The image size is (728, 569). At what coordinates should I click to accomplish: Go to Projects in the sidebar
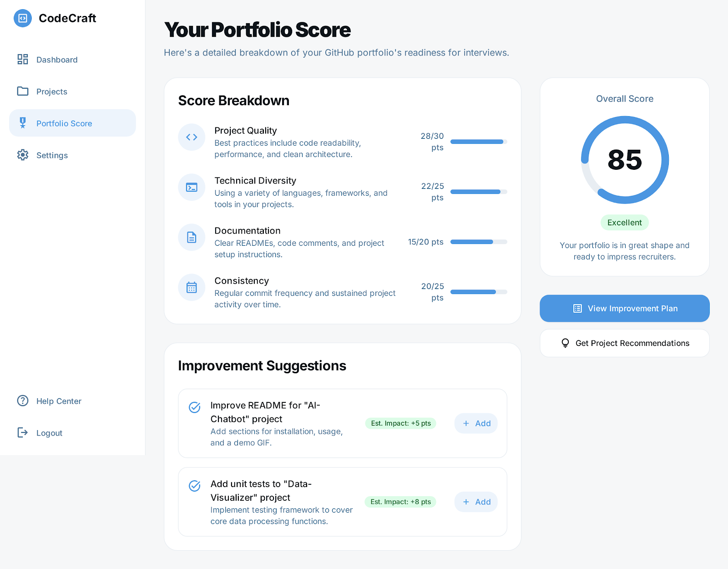52,91
